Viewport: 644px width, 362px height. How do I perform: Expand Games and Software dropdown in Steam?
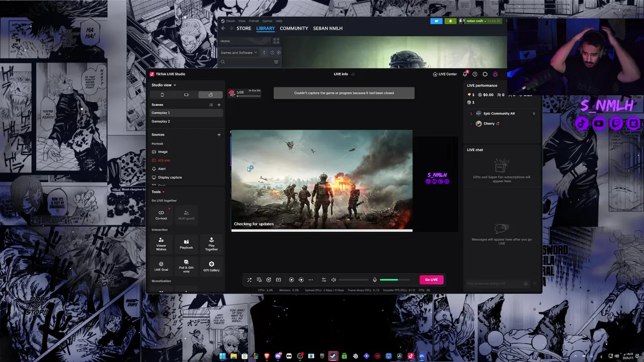point(239,52)
